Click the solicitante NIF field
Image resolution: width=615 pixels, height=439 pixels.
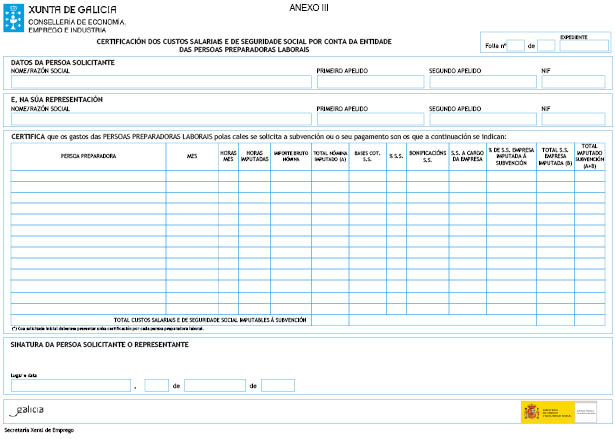pos(572,82)
